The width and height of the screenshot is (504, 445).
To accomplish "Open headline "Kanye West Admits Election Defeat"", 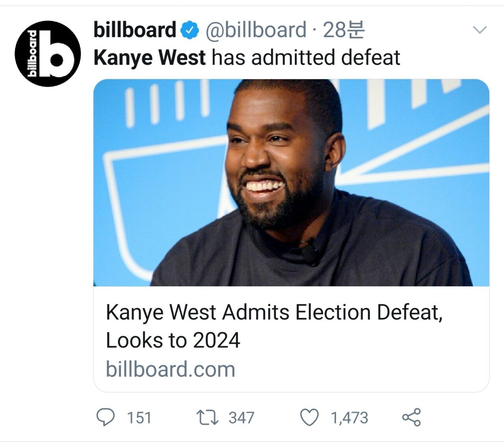I will point(274,313).
